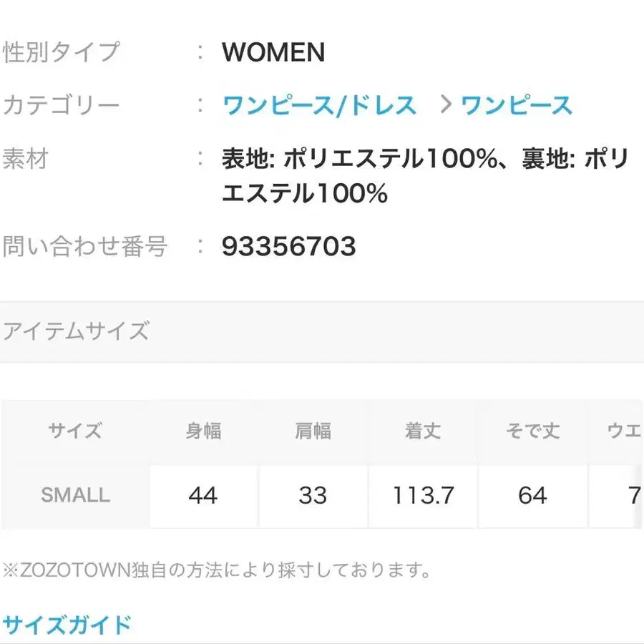Image resolution: width=644 pixels, height=644 pixels.
Task: Click the サイズ column header
Action: (75, 430)
